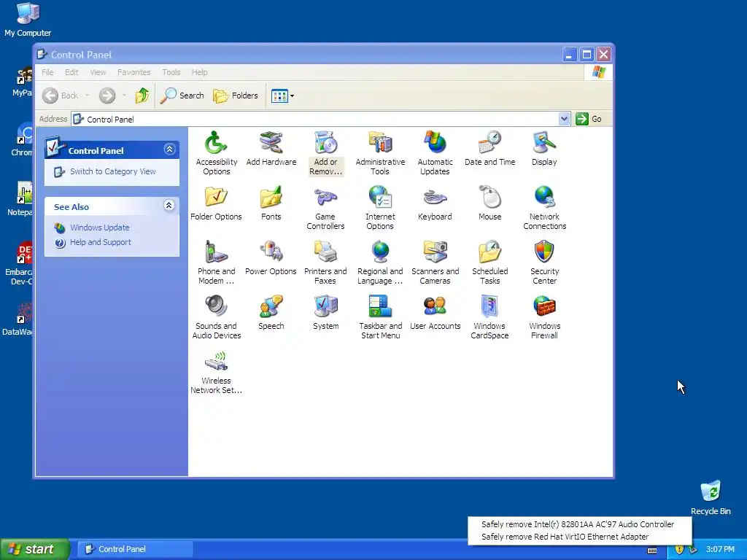Select Phone and Modem Options icon
747x560 pixels.
coord(216,262)
